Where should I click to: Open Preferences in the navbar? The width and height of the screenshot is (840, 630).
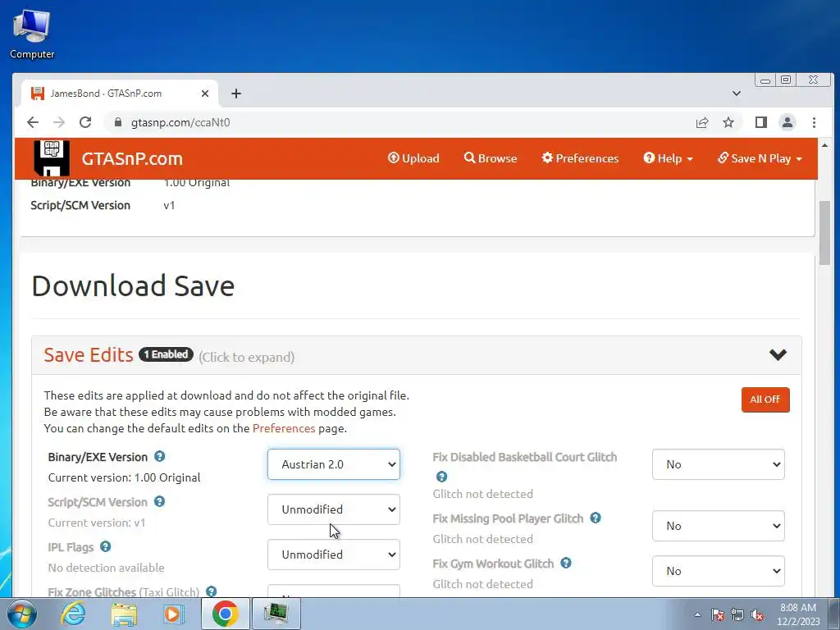click(x=580, y=158)
